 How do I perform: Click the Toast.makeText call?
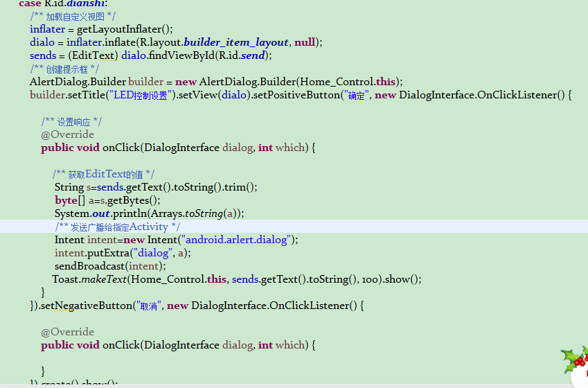pos(90,279)
